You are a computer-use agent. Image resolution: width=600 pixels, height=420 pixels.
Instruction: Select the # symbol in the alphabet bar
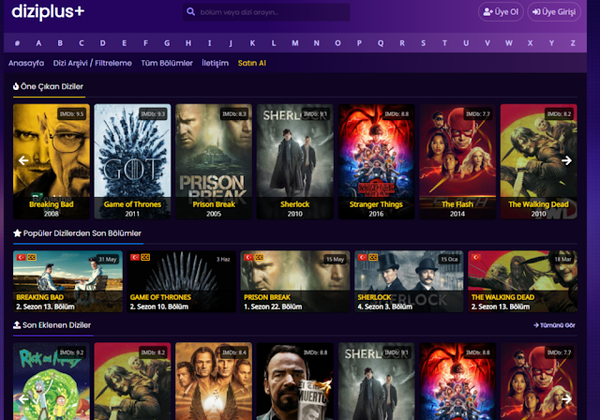point(17,43)
